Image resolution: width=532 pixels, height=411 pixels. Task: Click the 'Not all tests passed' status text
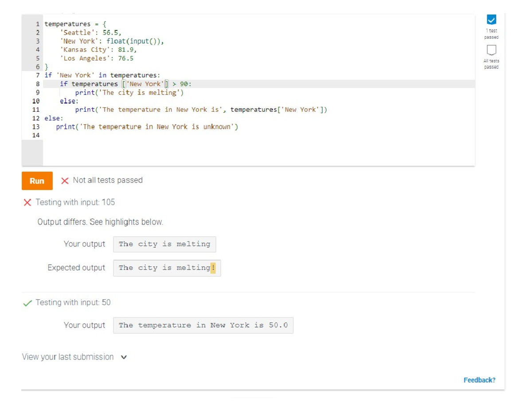click(108, 180)
